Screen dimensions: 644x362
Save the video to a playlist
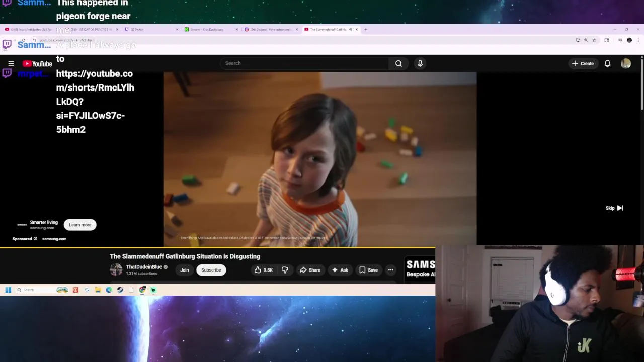pyautogui.click(x=368, y=270)
